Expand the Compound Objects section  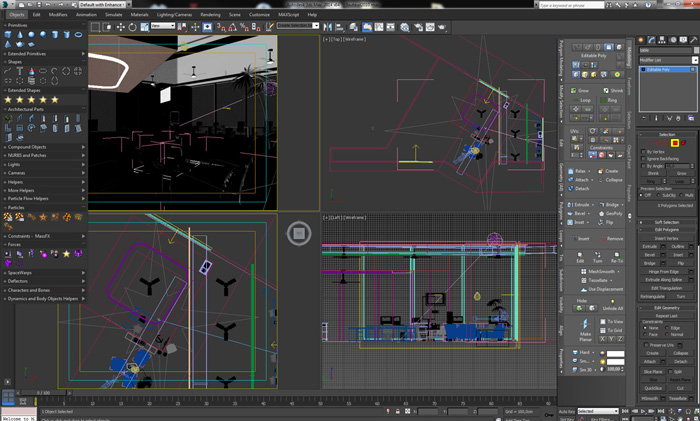(45, 147)
